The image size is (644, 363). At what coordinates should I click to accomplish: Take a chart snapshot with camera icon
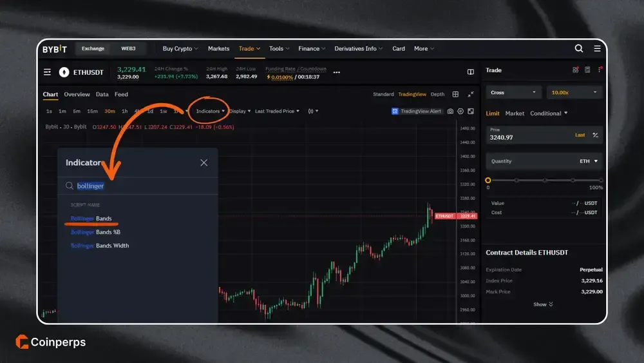click(x=450, y=111)
